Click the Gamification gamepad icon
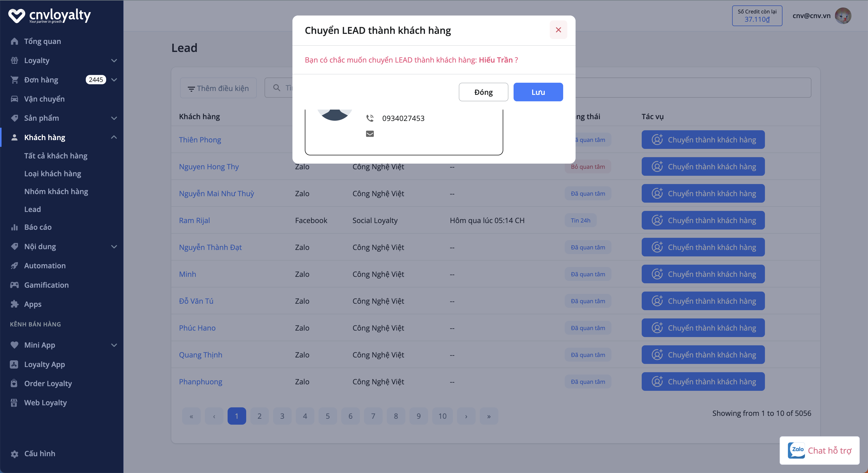868x473 pixels. (14, 285)
